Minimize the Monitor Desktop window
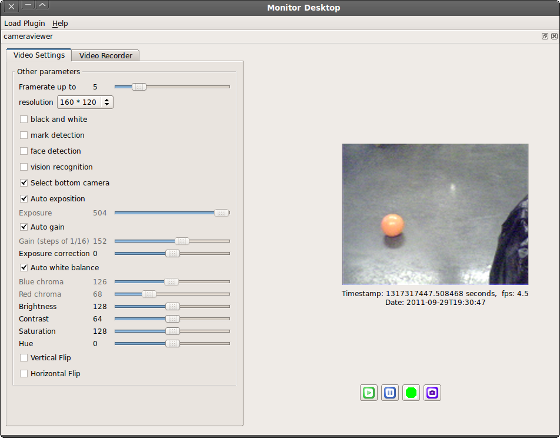The height and width of the screenshot is (438, 560). coord(28,5)
